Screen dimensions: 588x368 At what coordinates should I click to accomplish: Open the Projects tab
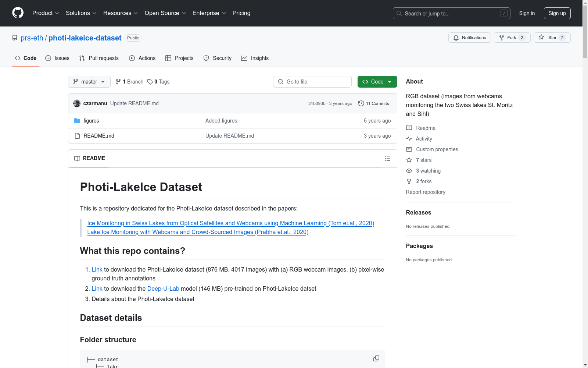pos(179,58)
